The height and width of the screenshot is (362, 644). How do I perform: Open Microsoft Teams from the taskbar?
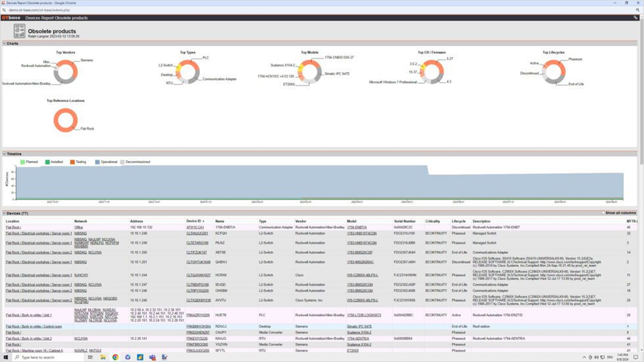pos(153,357)
